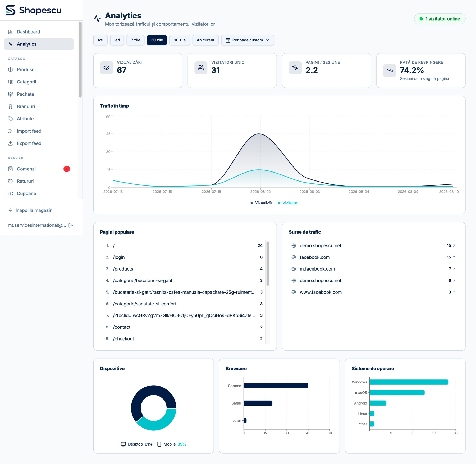Screen dimensions: 476x464
Task: Click the Comenzi shopping bag icon
Action: click(x=10, y=169)
